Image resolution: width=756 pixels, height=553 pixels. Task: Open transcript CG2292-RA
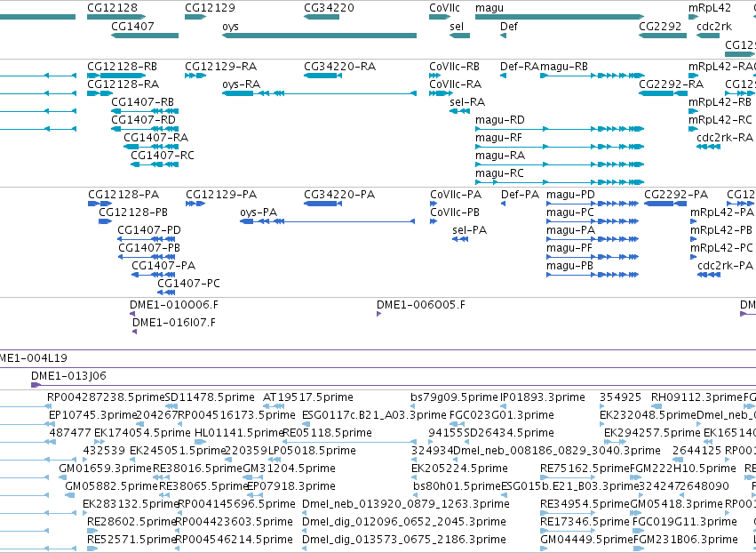671,84
